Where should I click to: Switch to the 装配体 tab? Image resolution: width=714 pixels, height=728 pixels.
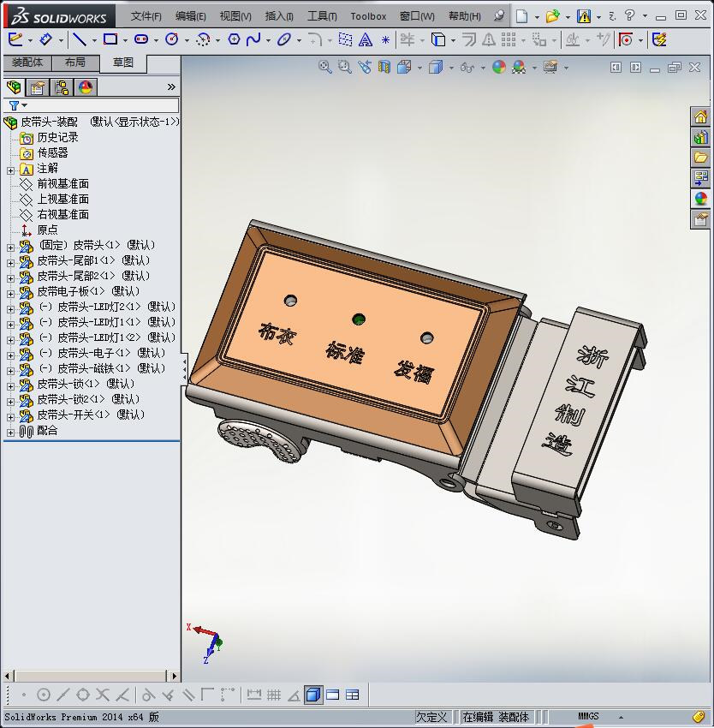click(27, 63)
